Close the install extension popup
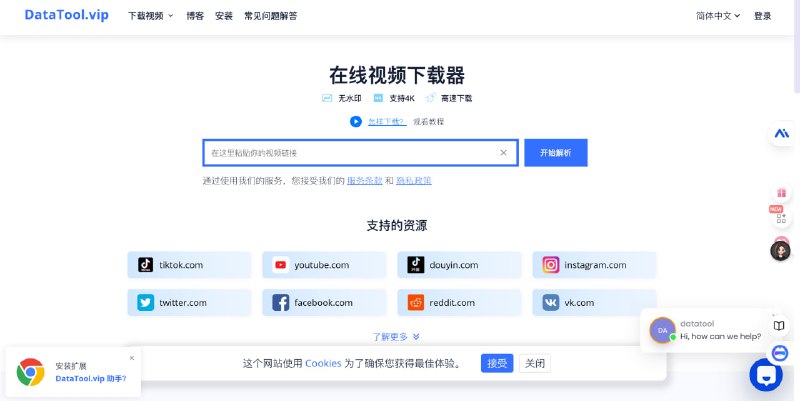 (131, 357)
